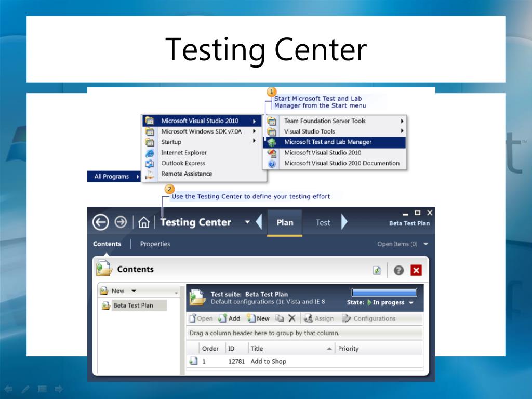The image size is (532, 399).
Task: Open the Testing Center dropdown arrow
Action: (x=247, y=222)
